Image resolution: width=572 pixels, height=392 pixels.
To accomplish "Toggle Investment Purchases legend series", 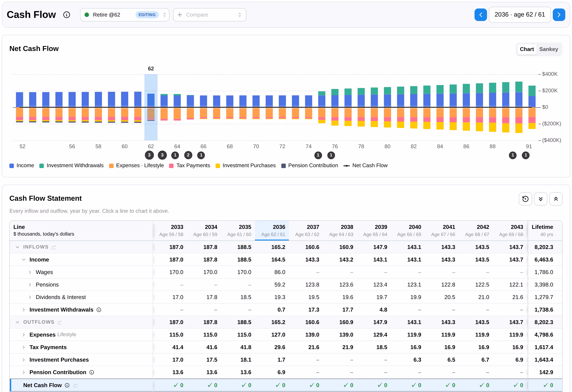I will pos(246,166).
